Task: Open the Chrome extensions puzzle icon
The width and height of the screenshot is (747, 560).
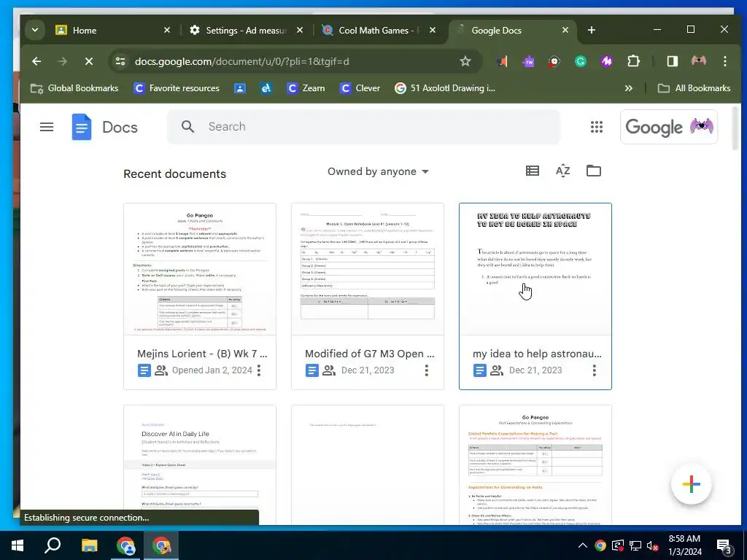Action: [633, 61]
